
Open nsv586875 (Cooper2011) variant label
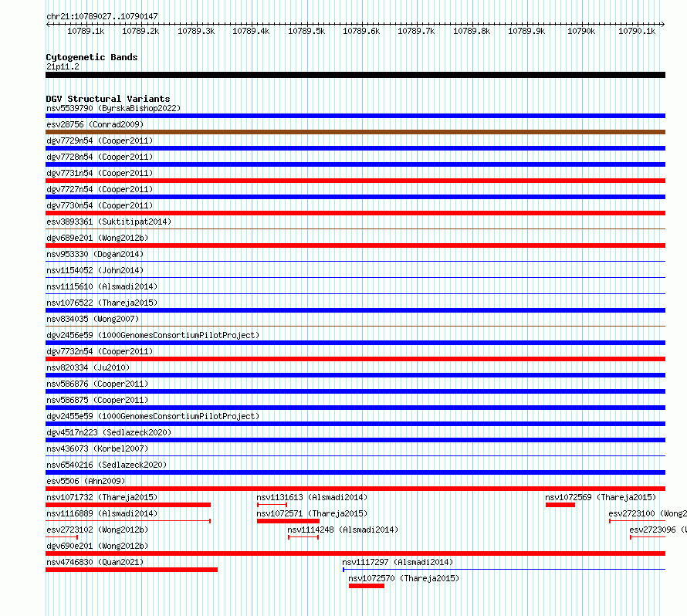click(x=97, y=400)
